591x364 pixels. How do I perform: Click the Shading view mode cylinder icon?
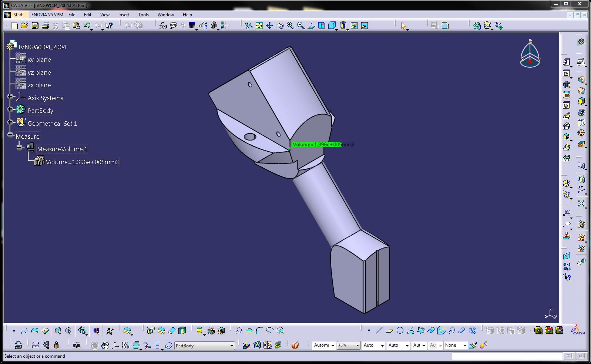pyautogui.click(x=343, y=26)
